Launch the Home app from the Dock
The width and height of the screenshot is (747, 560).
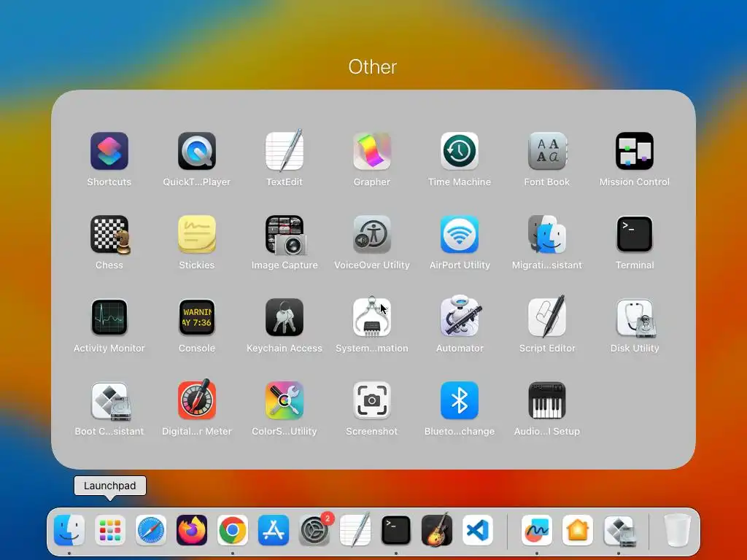(x=578, y=530)
